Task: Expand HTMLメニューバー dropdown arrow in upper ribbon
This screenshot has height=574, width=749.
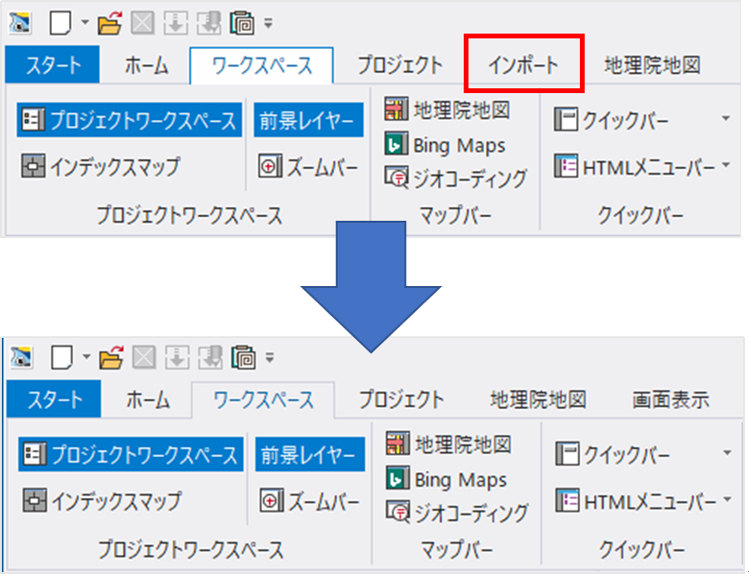Action: pyautogui.click(x=726, y=165)
